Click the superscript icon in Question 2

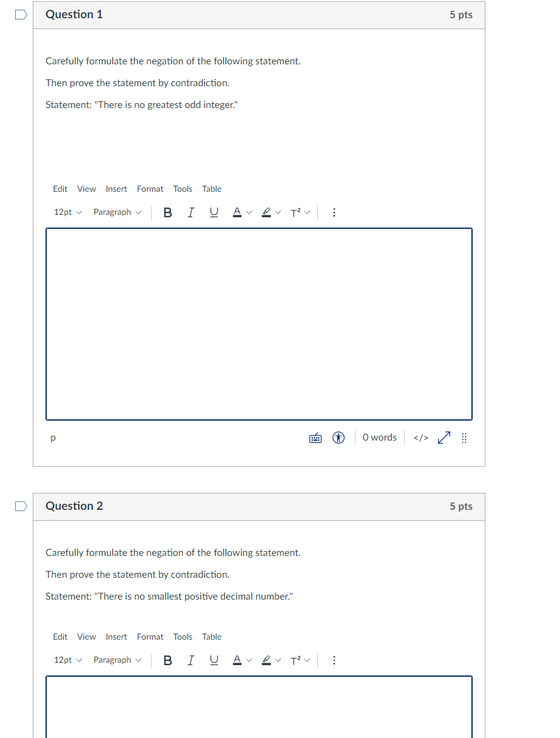(295, 660)
